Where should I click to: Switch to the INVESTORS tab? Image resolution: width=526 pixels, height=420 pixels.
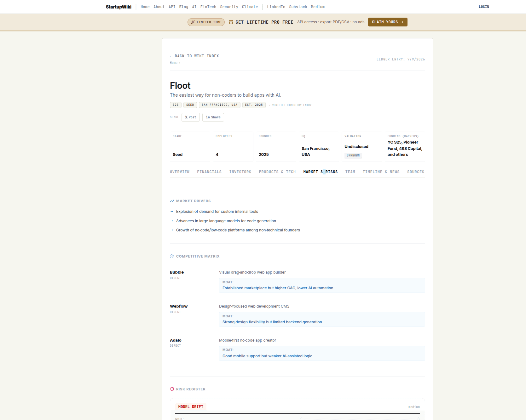pyautogui.click(x=240, y=172)
